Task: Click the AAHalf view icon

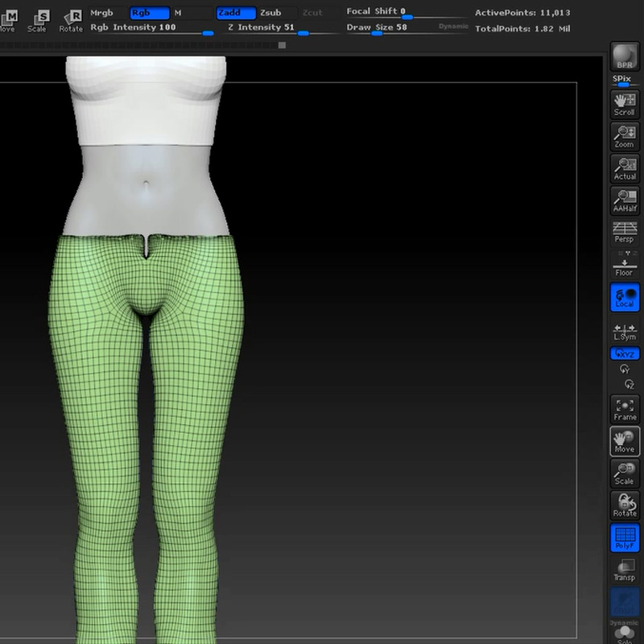Action: 625,200
